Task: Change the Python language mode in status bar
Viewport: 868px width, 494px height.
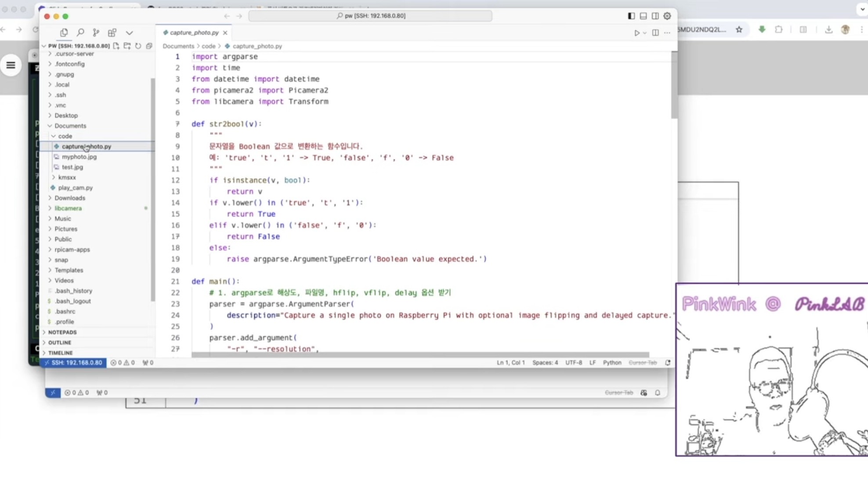Action: coord(611,363)
